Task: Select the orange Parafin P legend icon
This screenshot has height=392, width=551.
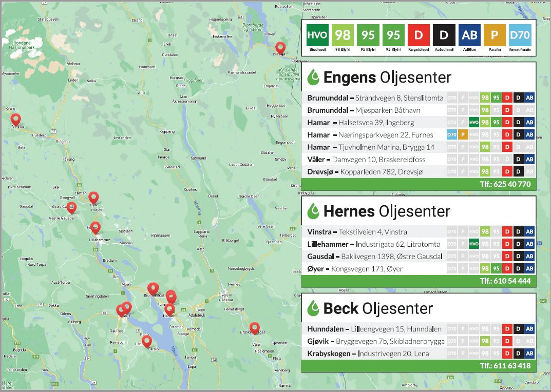Action: coord(495,35)
